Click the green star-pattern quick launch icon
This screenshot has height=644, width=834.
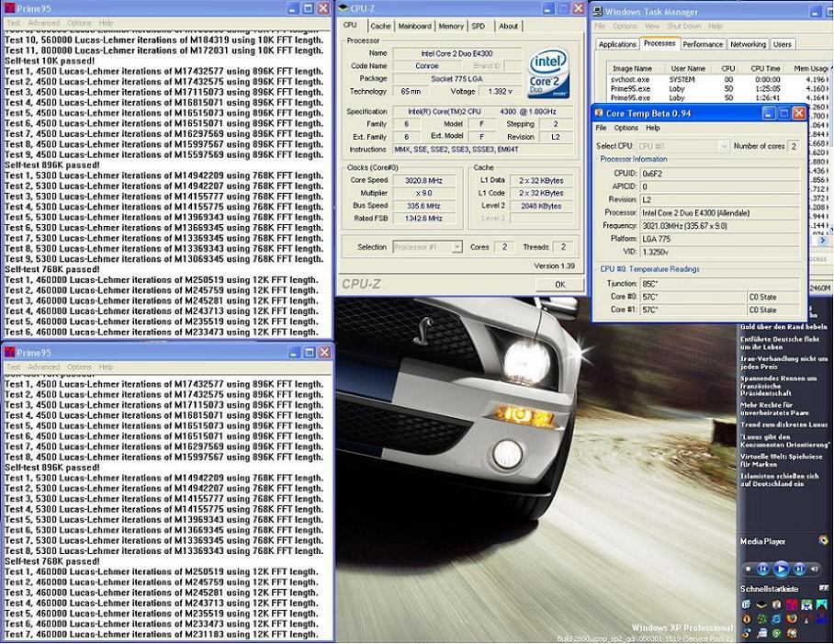coord(762,619)
